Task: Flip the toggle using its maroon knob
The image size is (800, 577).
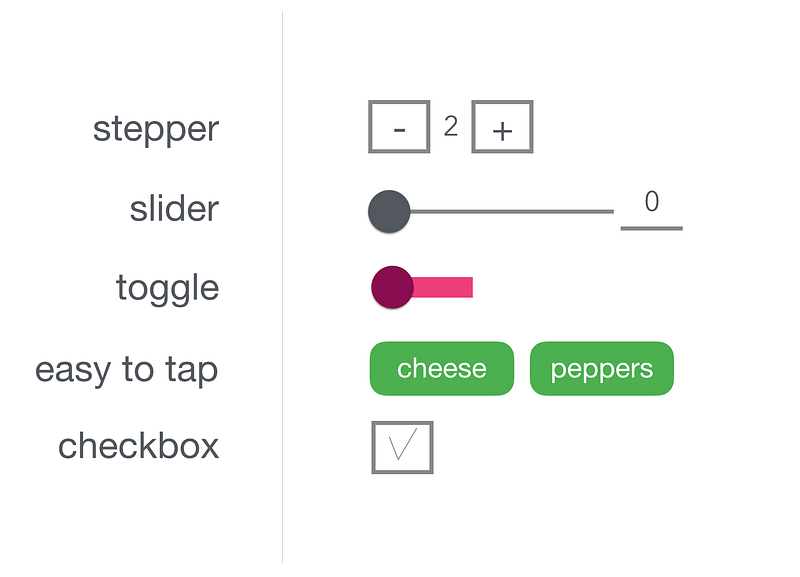Action: 392,287
